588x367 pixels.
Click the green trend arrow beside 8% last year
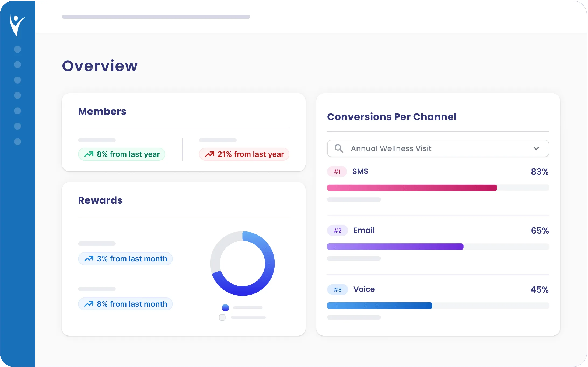89,154
